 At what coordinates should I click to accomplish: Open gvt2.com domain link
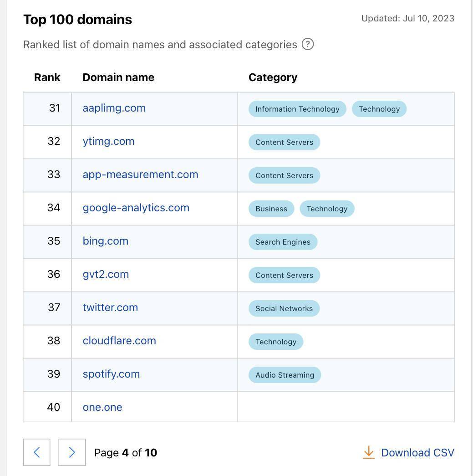click(x=106, y=274)
